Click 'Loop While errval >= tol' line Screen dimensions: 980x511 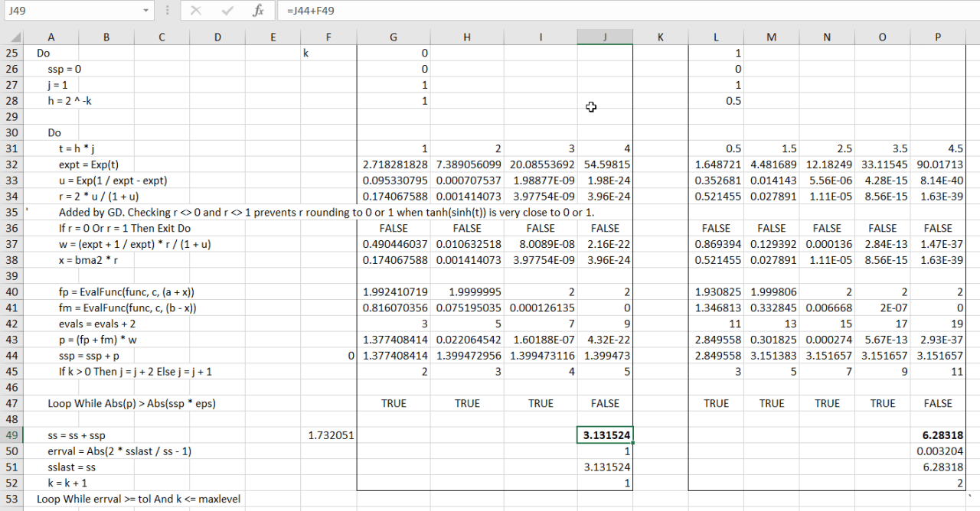139,499
